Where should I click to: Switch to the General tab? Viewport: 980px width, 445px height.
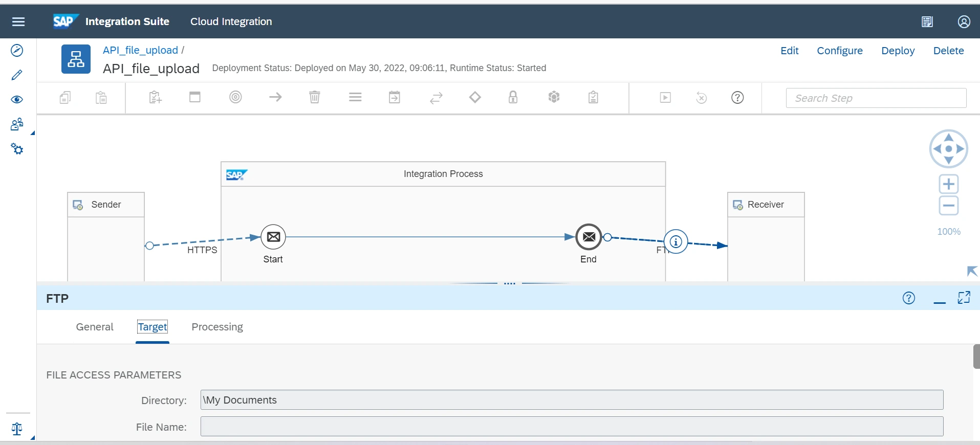point(95,327)
